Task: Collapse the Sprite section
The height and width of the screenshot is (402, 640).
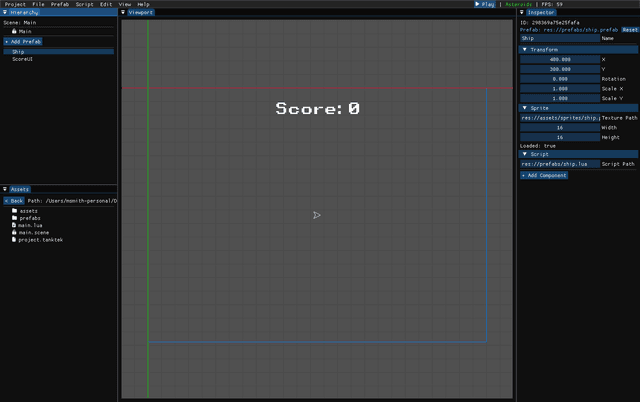Action: [525, 108]
